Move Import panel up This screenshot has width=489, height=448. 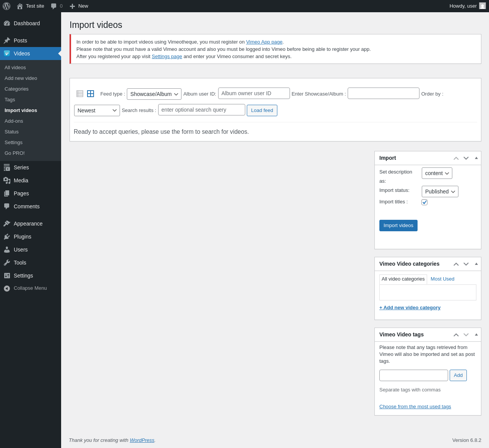click(456, 158)
